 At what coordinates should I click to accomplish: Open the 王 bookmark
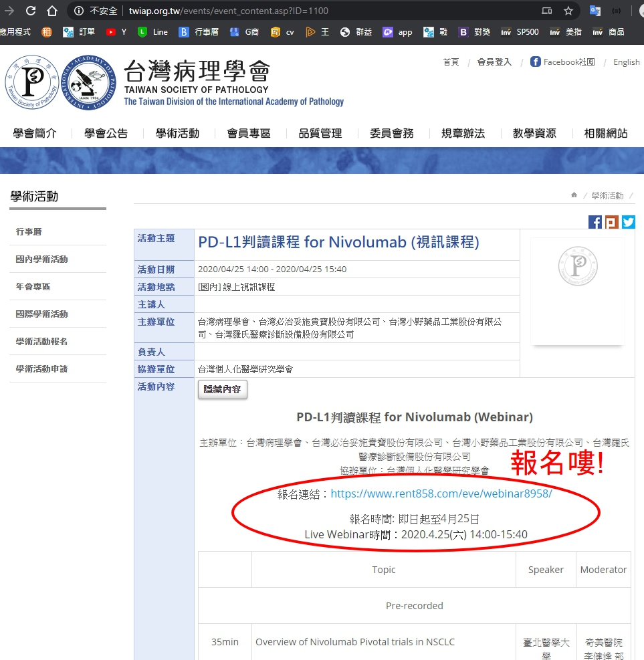point(318,32)
